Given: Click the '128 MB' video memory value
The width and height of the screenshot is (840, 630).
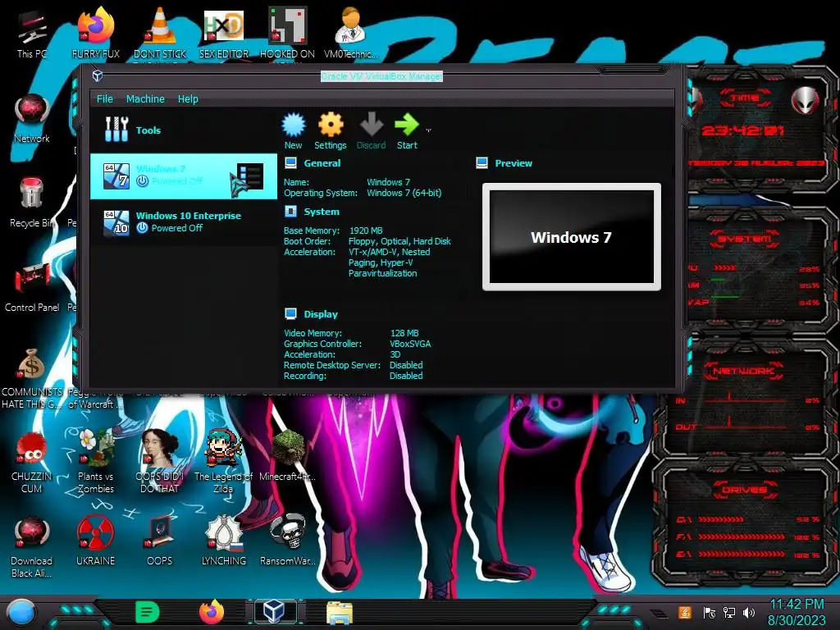Looking at the screenshot, I should pos(404,333).
